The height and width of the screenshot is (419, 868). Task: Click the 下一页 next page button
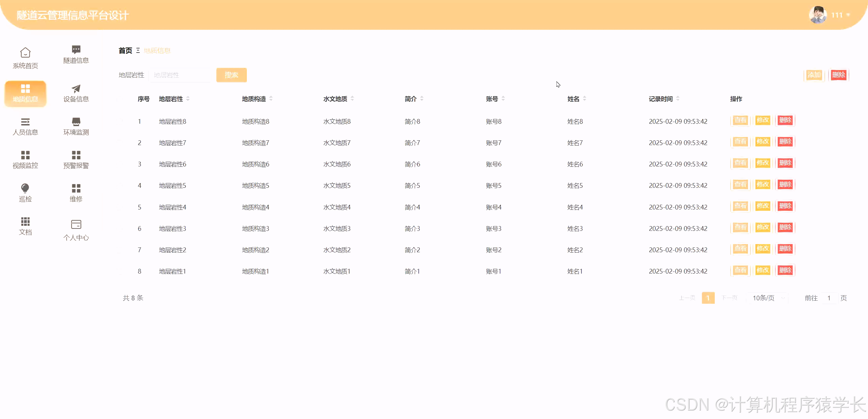point(729,298)
